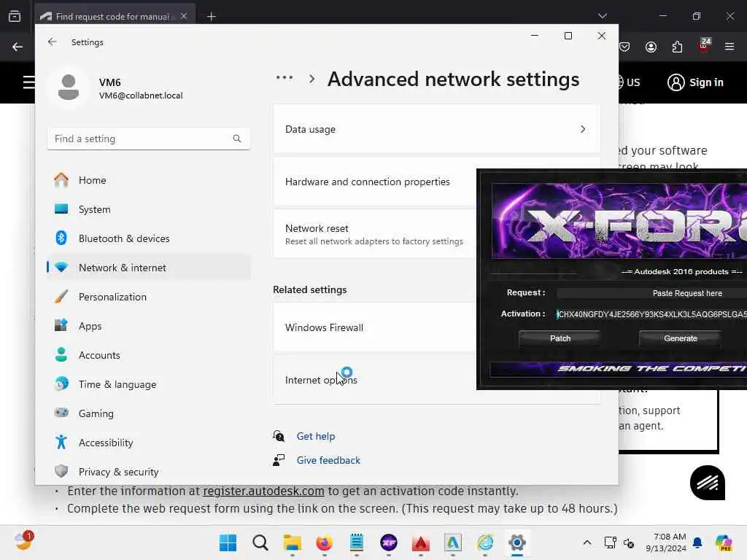Open Accounts settings category
The width and height of the screenshot is (747, 560).
point(149,355)
